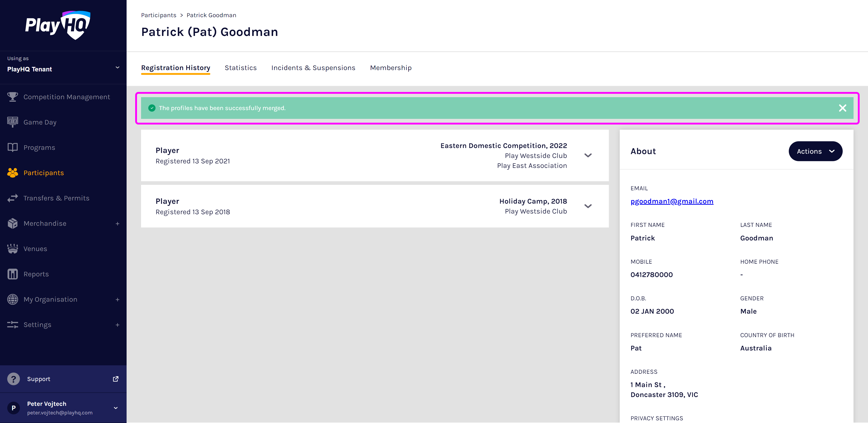Select the Competition Management trophy icon

[x=12, y=97]
